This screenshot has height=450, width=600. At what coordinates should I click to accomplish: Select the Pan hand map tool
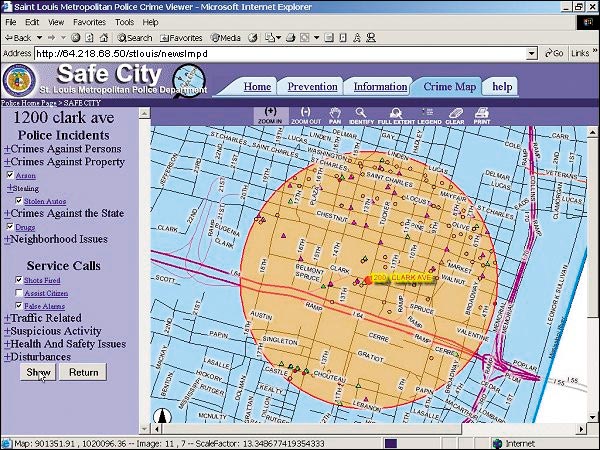(x=335, y=115)
